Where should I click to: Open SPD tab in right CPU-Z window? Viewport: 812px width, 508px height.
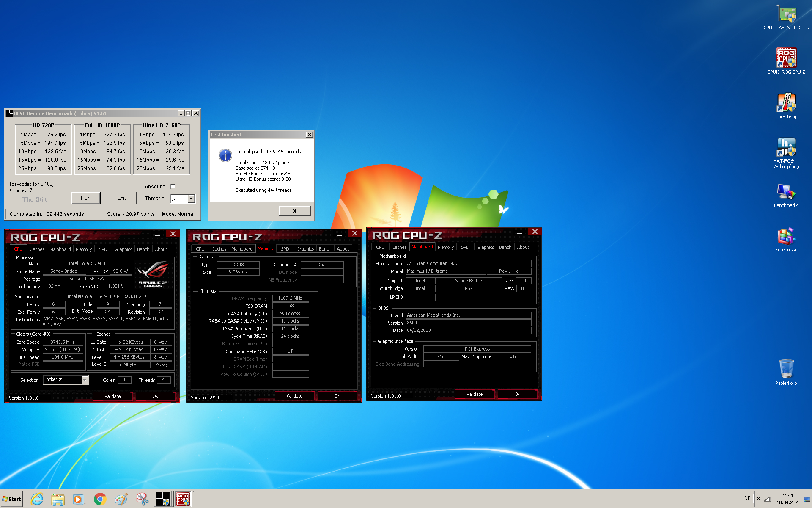tap(465, 247)
